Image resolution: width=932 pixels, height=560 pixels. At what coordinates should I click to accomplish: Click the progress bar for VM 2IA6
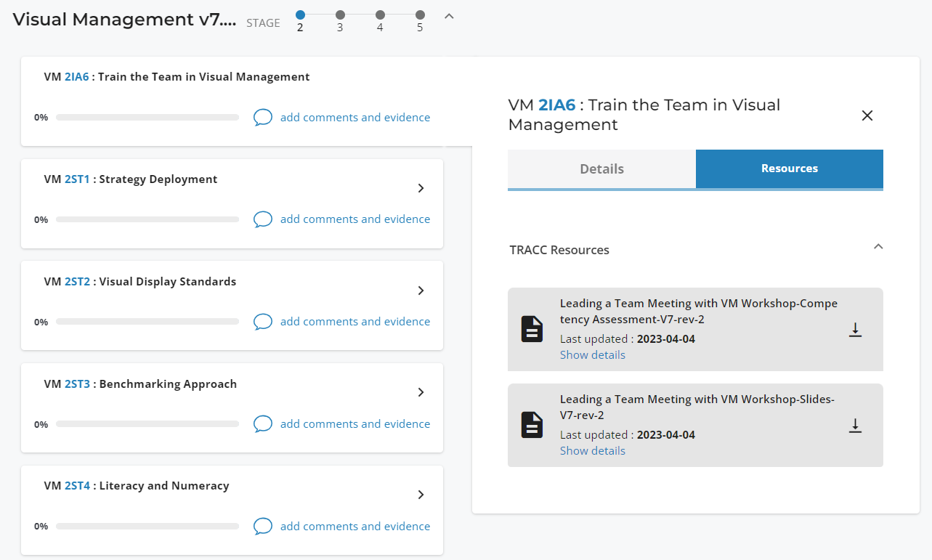point(147,117)
